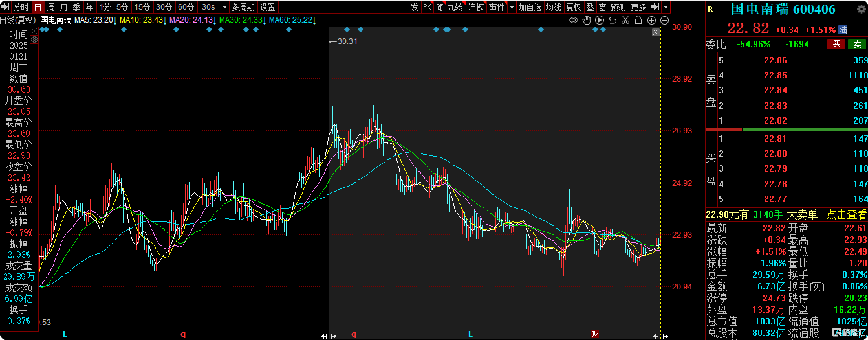The image size is (868, 340).
Task: Toggle the chart lock icon
Action: [x=638, y=20]
